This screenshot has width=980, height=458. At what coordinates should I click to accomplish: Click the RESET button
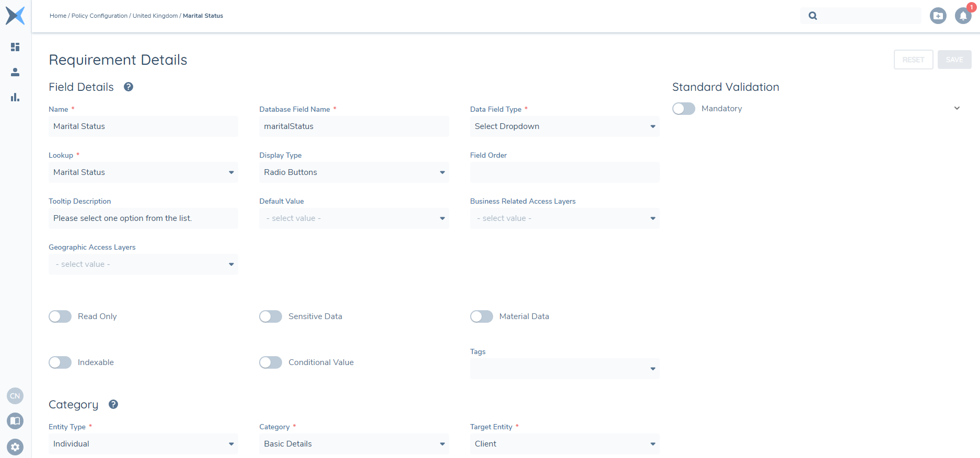pyautogui.click(x=913, y=60)
